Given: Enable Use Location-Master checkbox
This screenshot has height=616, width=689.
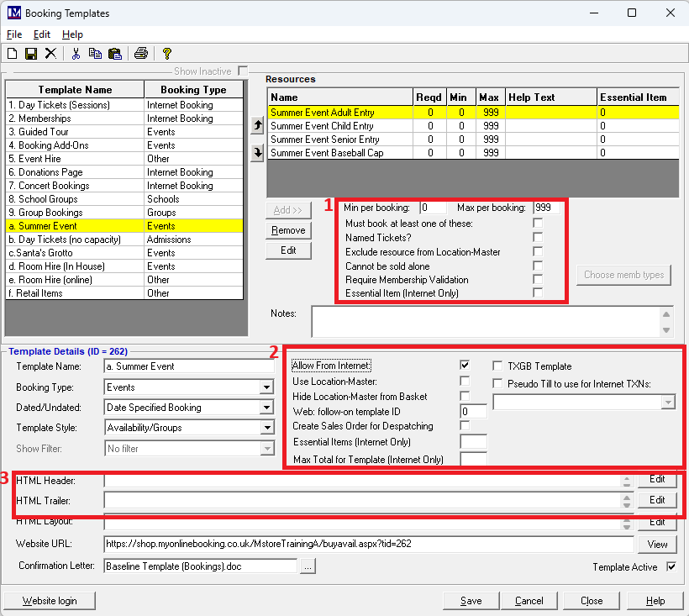Looking at the screenshot, I should [465, 381].
